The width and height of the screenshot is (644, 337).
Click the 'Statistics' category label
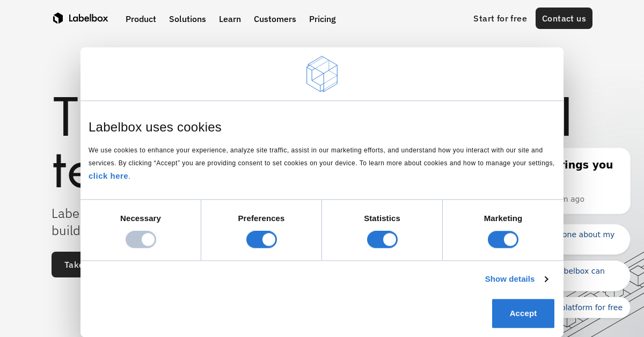[382, 218]
